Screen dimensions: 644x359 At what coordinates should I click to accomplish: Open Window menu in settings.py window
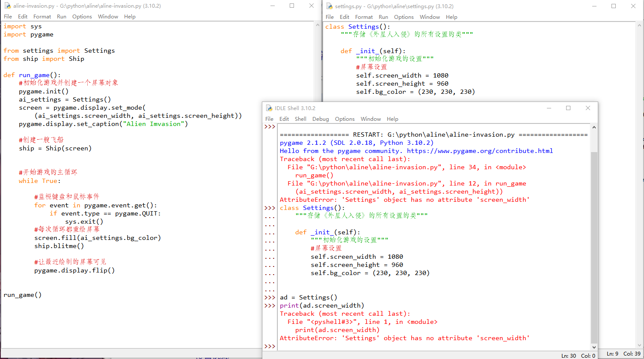point(430,17)
